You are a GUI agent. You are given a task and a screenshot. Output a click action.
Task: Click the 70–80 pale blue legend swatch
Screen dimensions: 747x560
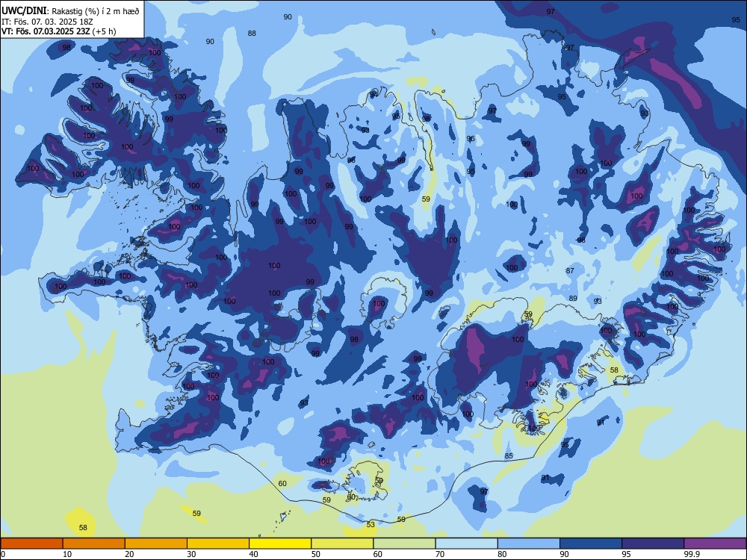tap(466, 544)
